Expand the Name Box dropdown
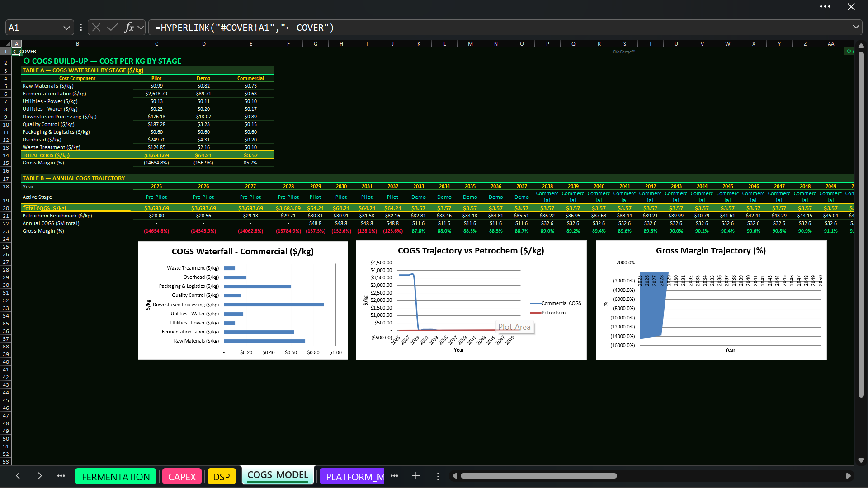Screen dimensions: 868x488 (x=66, y=28)
